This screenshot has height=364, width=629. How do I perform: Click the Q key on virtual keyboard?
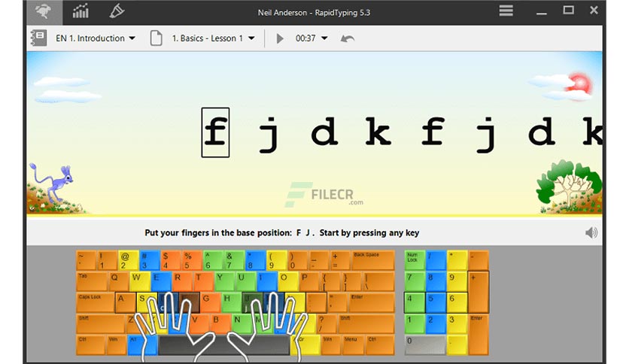pos(118,281)
